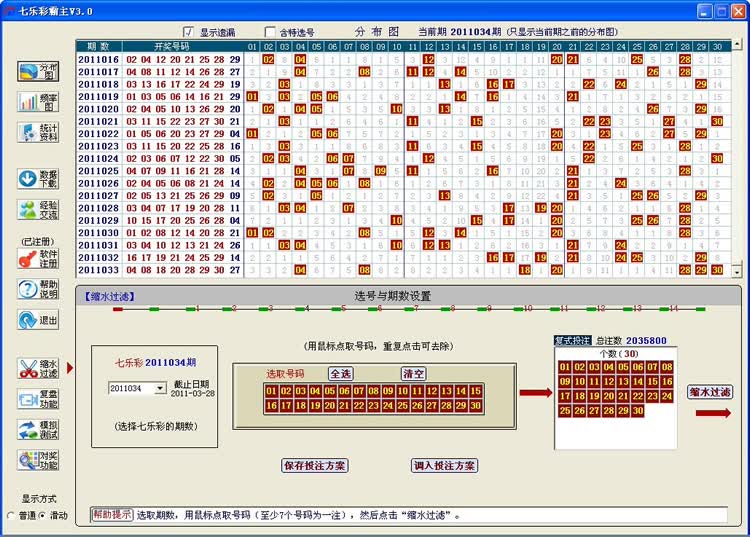Image resolution: width=750 pixels, height=537 pixels.
Task: Select row 2011025 in the distribution table
Action: point(403,171)
